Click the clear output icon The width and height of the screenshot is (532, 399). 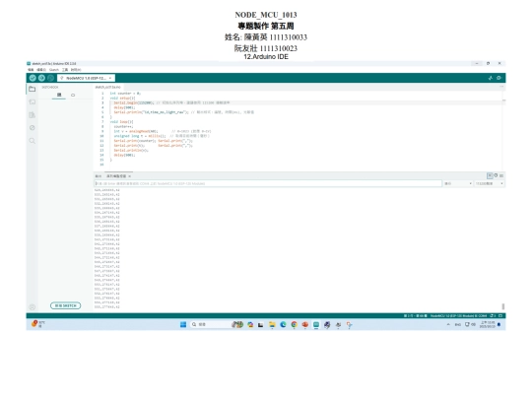pos(501,175)
